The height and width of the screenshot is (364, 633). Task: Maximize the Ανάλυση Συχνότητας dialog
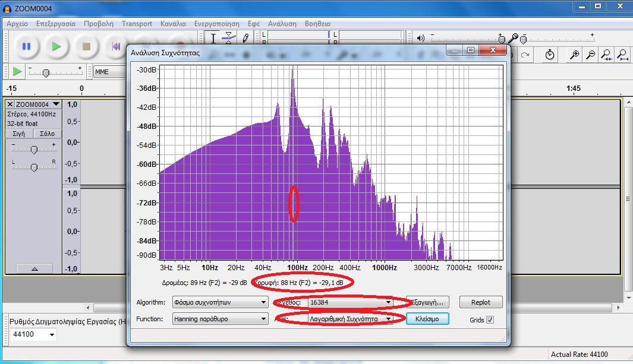(x=471, y=50)
